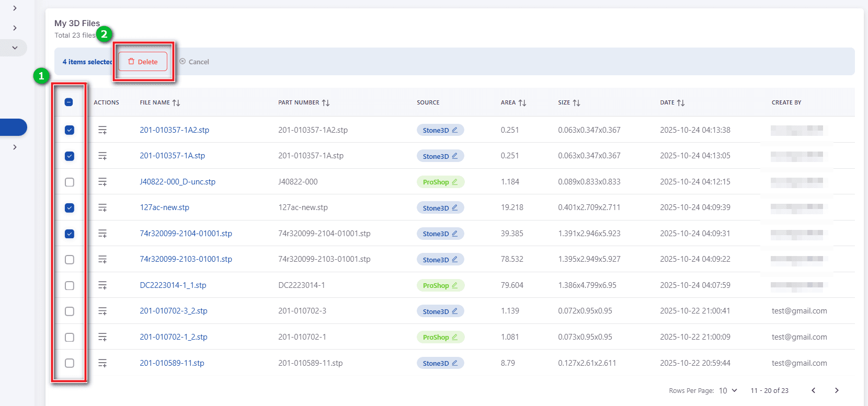Open file DC2223014-1_1.stp
This screenshot has height=406, width=868.
coord(173,285)
